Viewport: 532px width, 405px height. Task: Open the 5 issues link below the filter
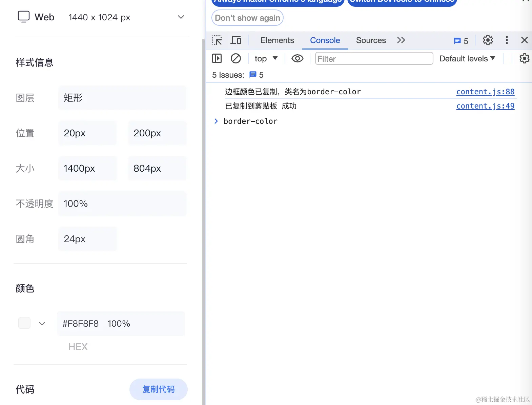(x=256, y=75)
